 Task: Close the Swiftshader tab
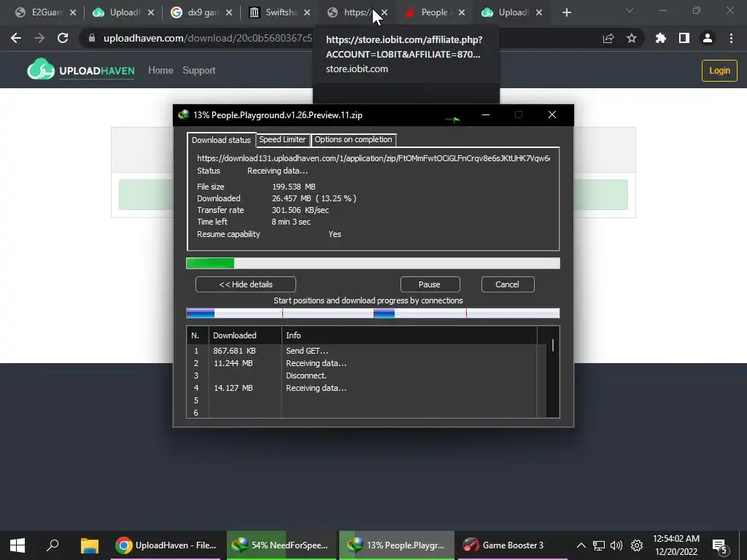click(307, 13)
